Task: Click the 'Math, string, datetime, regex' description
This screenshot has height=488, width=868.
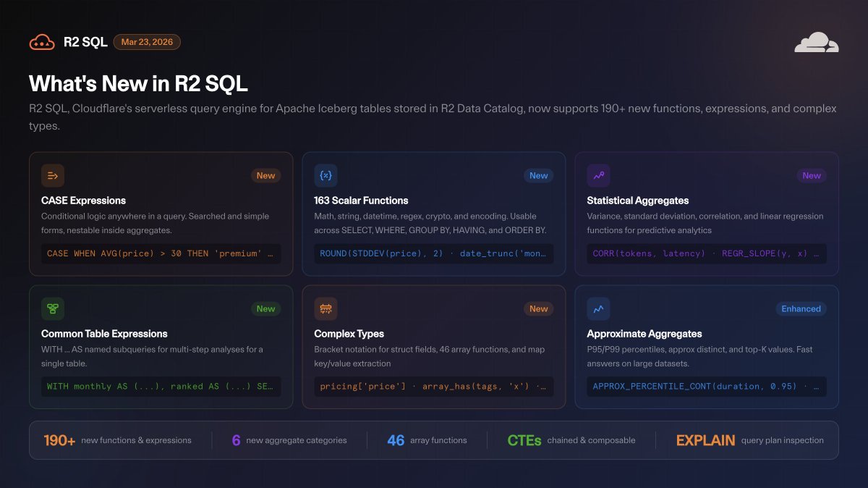Action: click(x=430, y=223)
